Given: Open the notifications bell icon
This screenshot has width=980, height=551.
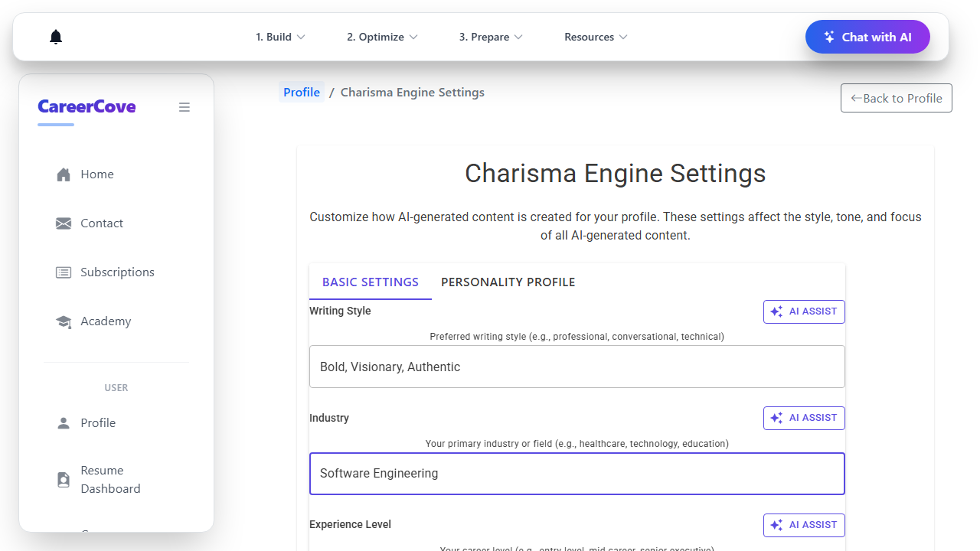Looking at the screenshot, I should (56, 37).
